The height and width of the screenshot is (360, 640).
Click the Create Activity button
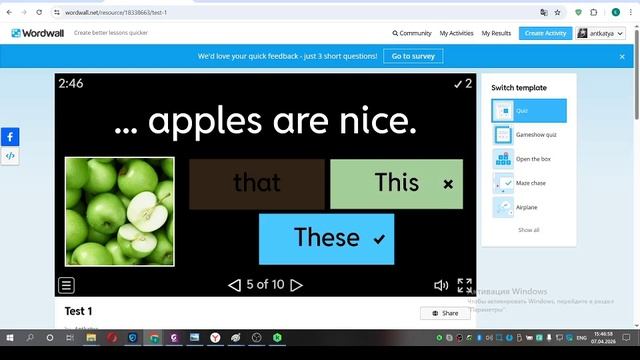point(545,33)
